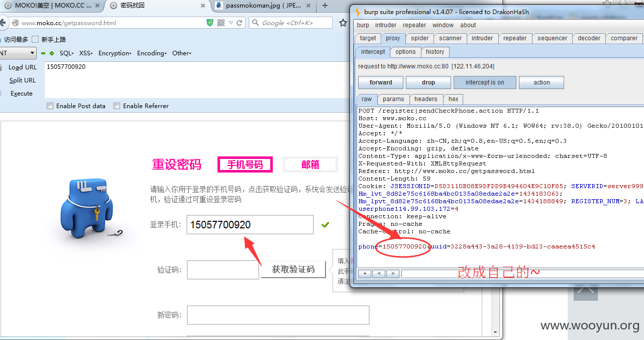Image resolution: width=644 pixels, height=340 pixels.
Task: Click the Burp Suite lightning logo icon
Action: pos(358,12)
